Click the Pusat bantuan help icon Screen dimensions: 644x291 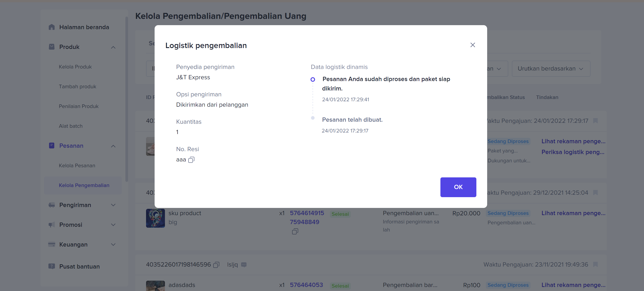(x=51, y=266)
